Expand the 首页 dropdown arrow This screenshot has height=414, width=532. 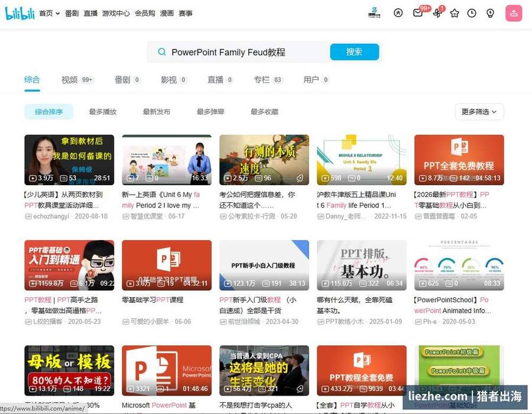tap(58, 14)
